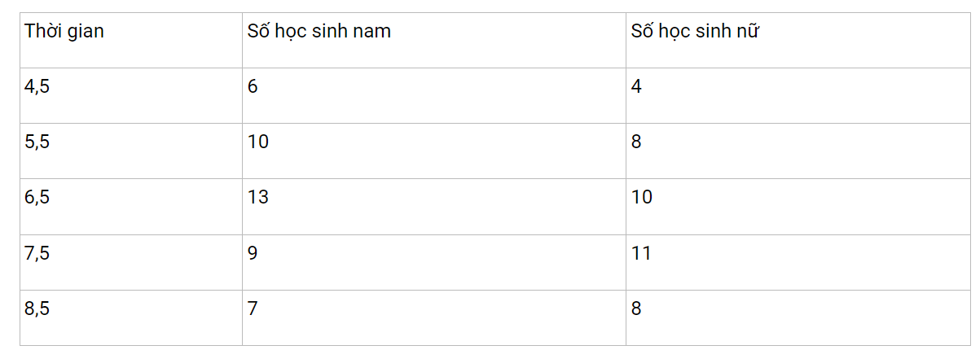The image size is (980, 350).
Task: Click male student count 10 in 5,5 row
Action: click(258, 142)
